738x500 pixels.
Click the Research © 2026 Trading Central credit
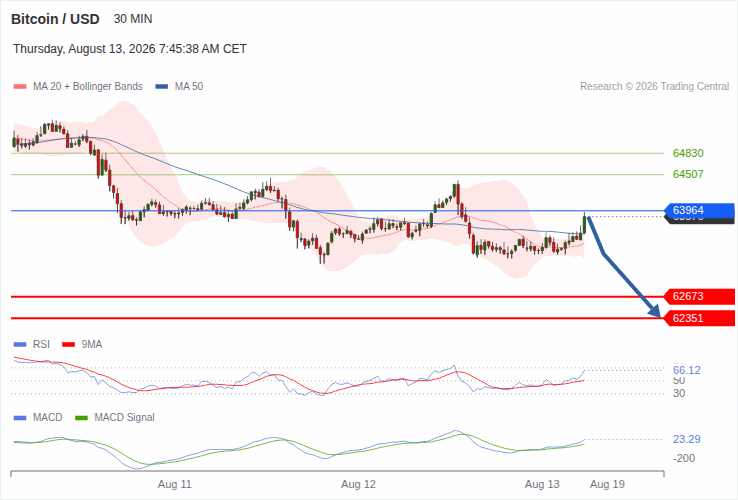(654, 87)
